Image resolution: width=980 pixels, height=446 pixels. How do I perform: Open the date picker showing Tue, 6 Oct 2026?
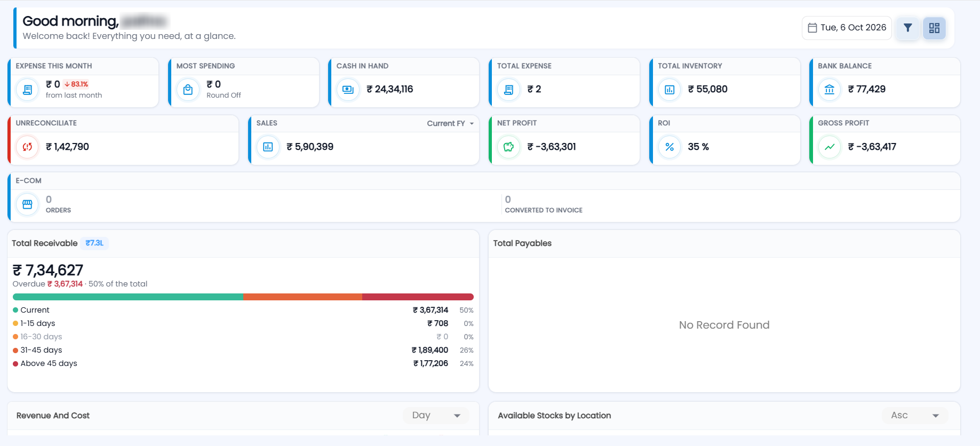pyautogui.click(x=847, y=28)
